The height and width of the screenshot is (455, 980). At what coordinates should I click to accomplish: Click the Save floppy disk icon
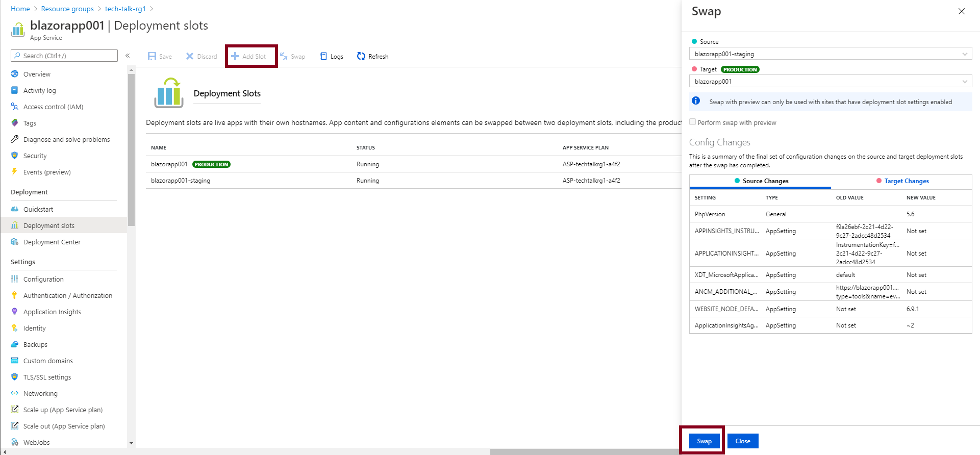pos(152,56)
